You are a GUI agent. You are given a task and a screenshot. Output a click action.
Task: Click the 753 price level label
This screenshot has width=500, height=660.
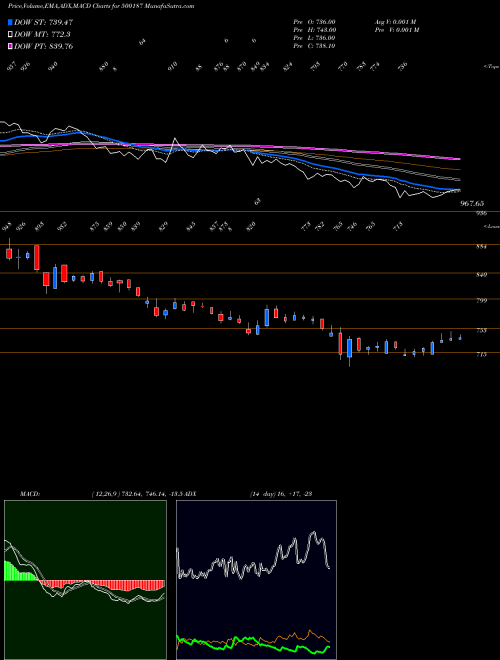tap(481, 330)
